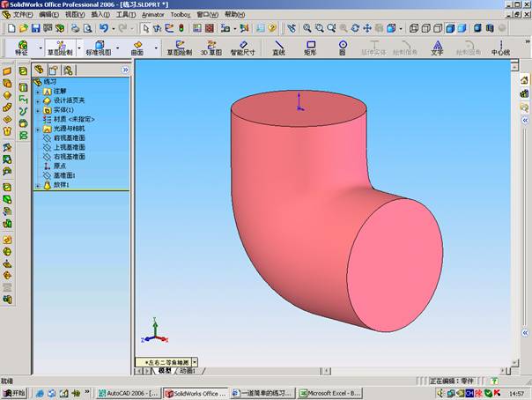Select the Rotate View tool
The width and height of the screenshot is (532, 400).
[355, 28]
